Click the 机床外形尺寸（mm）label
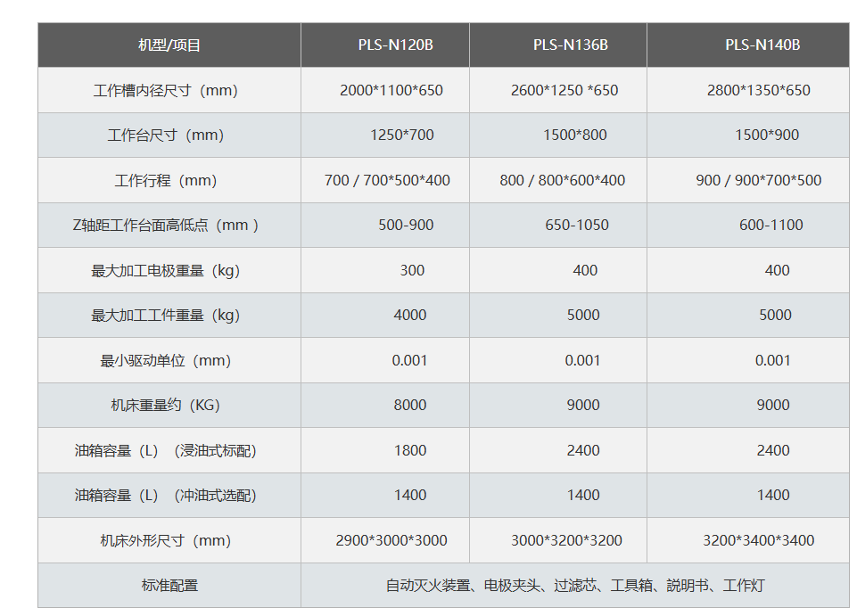 click(166, 541)
